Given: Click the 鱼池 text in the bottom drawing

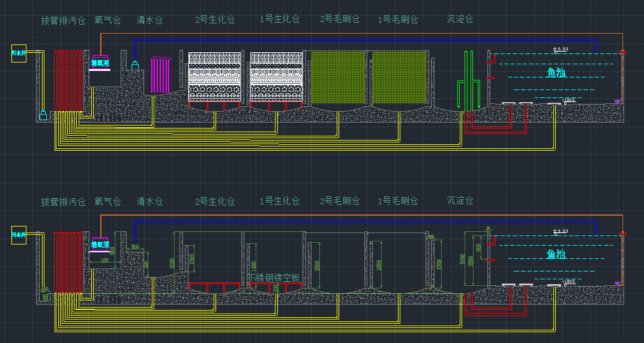Looking at the screenshot, I should click(557, 253).
